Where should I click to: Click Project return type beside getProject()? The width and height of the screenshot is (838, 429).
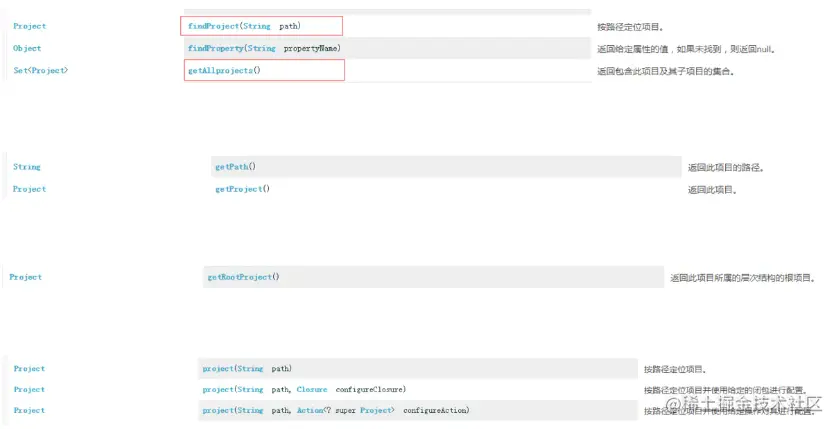pos(29,189)
